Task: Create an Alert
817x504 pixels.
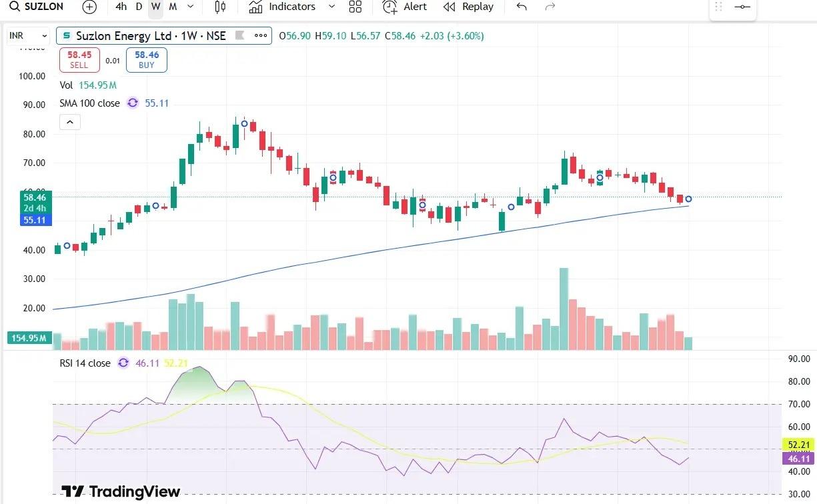Action: pyautogui.click(x=405, y=7)
